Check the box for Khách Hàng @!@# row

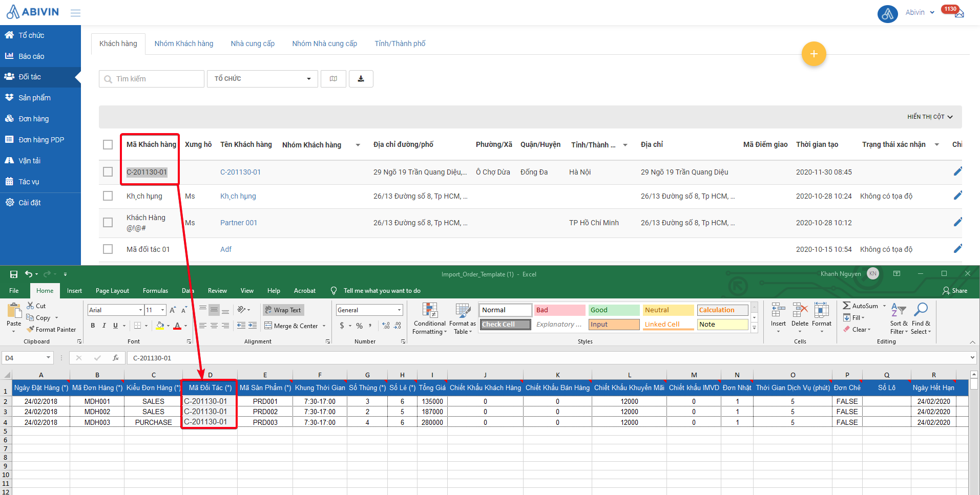pyautogui.click(x=108, y=222)
